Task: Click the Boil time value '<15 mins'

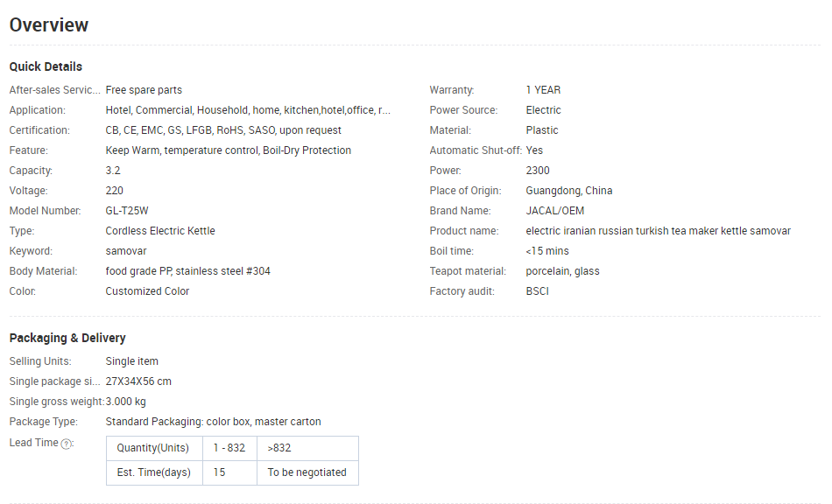Action: (547, 251)
